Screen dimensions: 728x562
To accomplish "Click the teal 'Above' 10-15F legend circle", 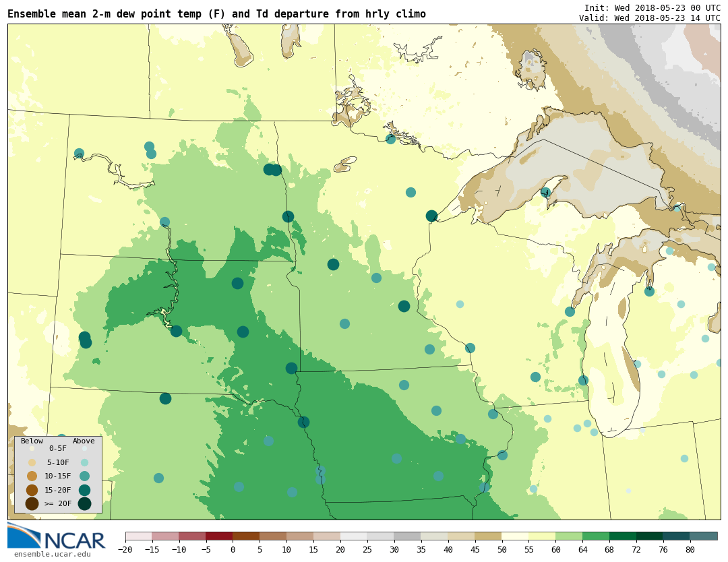I will point(84,476).
